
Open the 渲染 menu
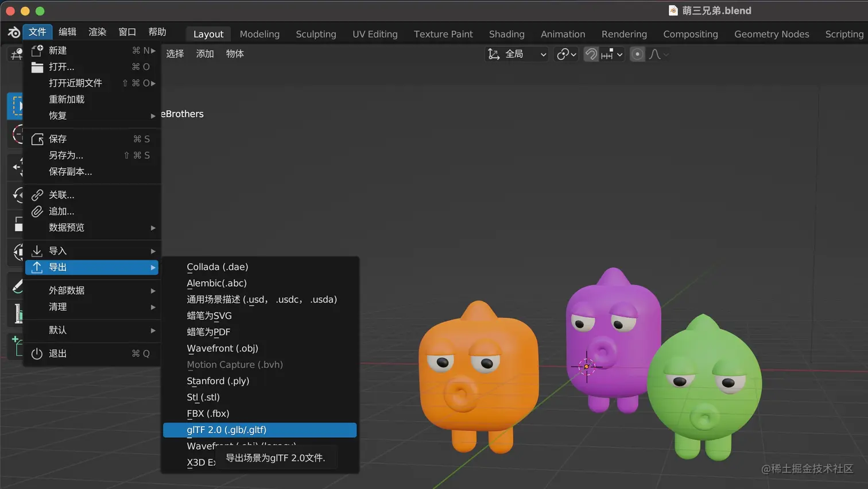click(97, 32)
